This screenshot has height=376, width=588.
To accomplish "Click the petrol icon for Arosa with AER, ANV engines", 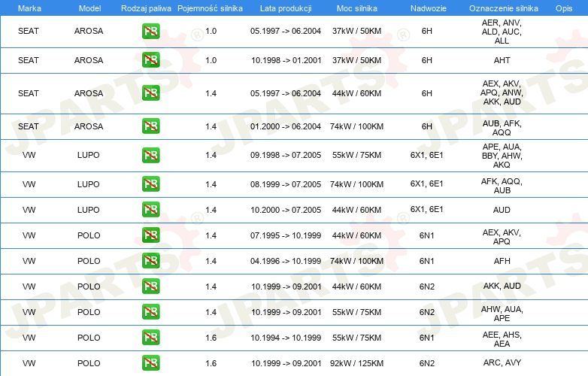I will pyautogui.click(x=150, y=31).
